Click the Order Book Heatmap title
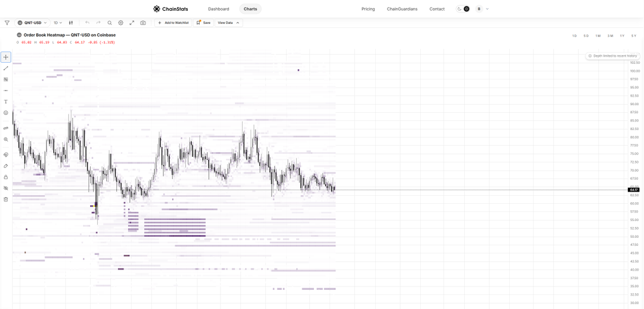 [x=69, y=35]
